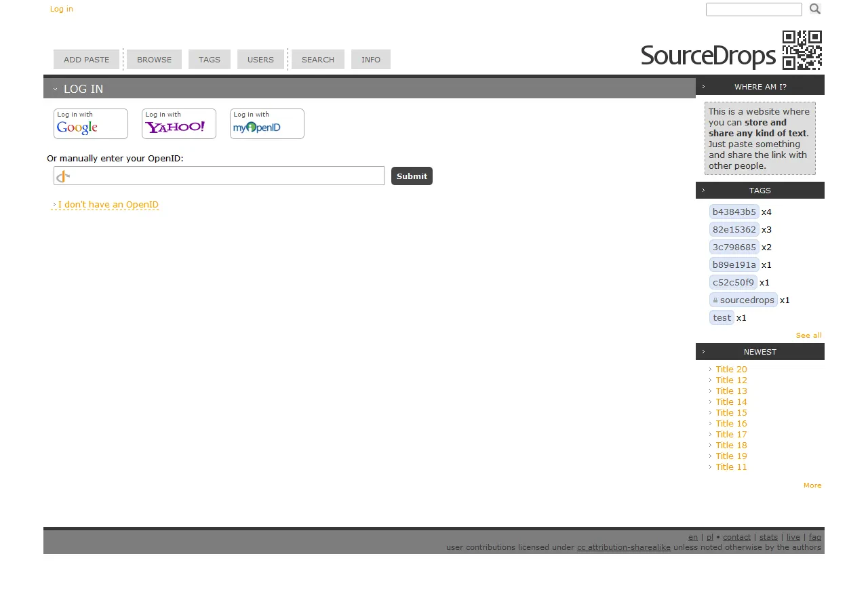Focus the top search text box

[754, 9]
